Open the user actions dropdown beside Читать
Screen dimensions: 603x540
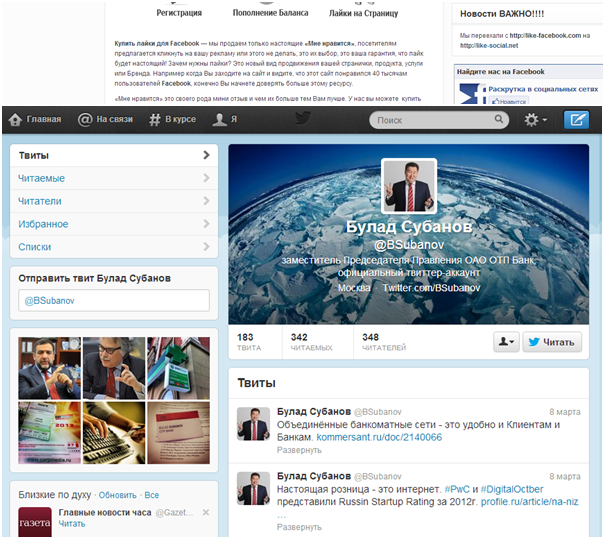(506, 342)
